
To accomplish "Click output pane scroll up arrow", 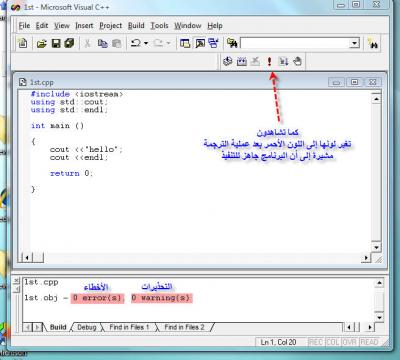I will click(379, 283).
